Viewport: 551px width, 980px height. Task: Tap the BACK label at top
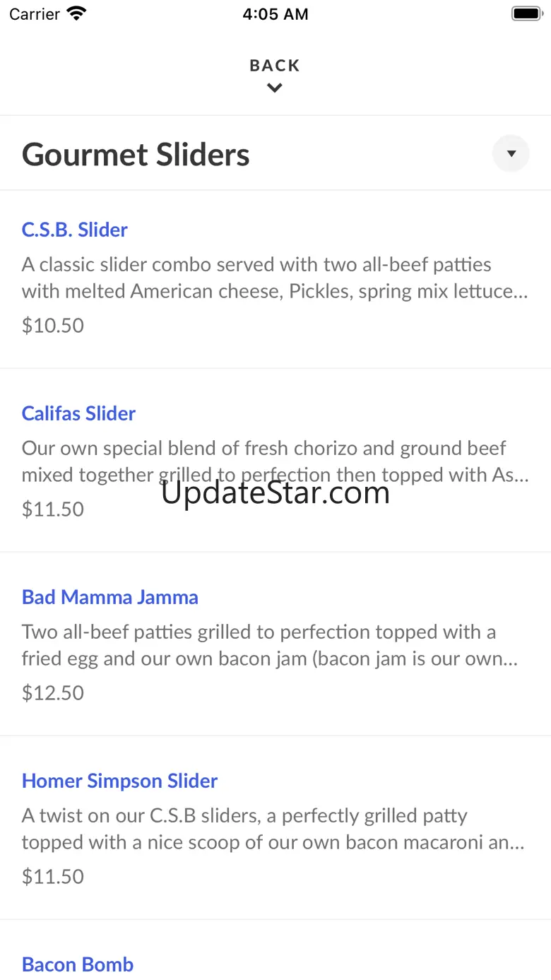point(275,66)
